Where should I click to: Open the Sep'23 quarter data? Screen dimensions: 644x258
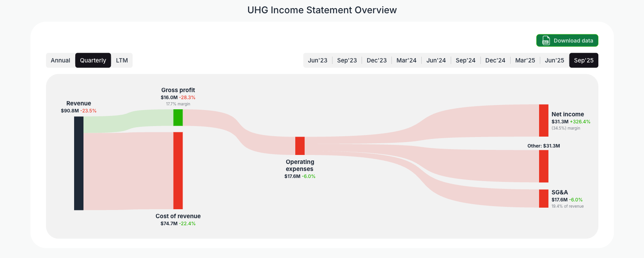point(347,60)
